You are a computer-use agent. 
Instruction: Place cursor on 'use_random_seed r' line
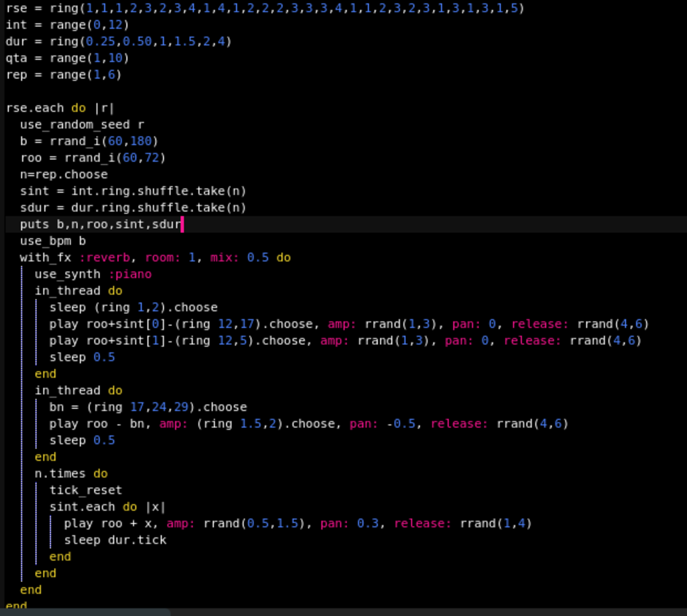[x=82, y=124]
